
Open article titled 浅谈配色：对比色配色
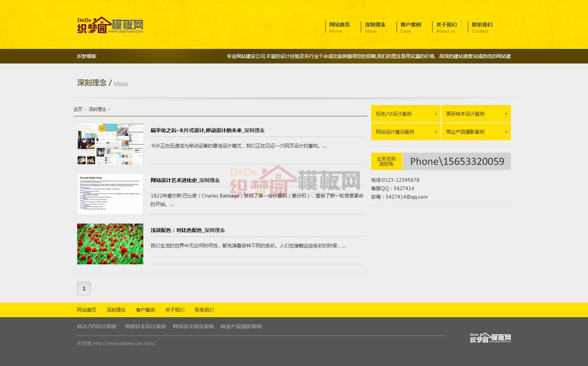187,230
